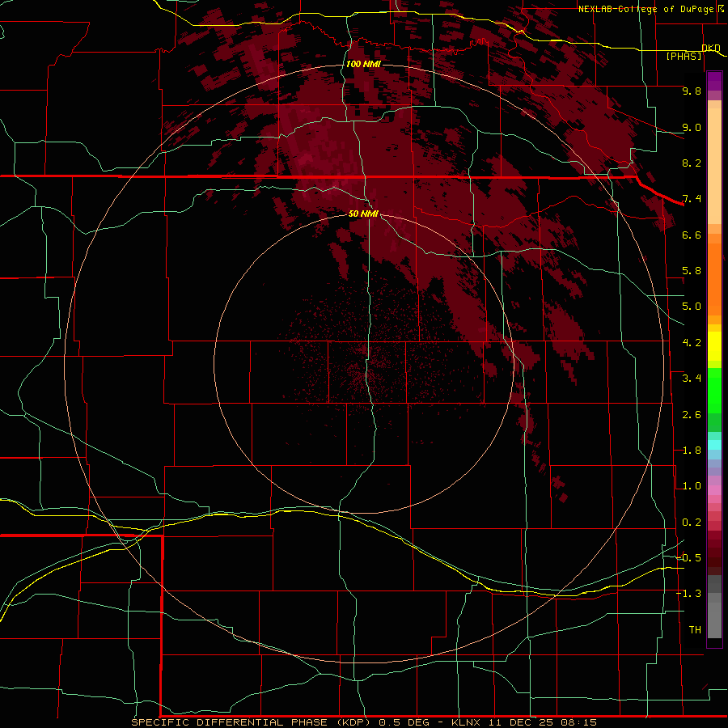
Task: Click the orange section of the color bar
Action: [714, 278]
